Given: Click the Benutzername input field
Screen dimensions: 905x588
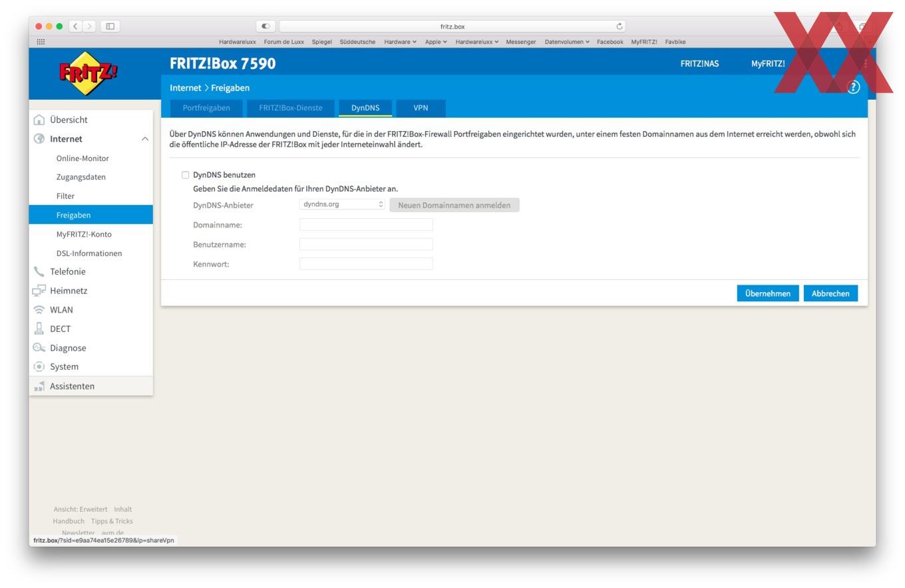Looking at the screenshot, I should (366, 244).
